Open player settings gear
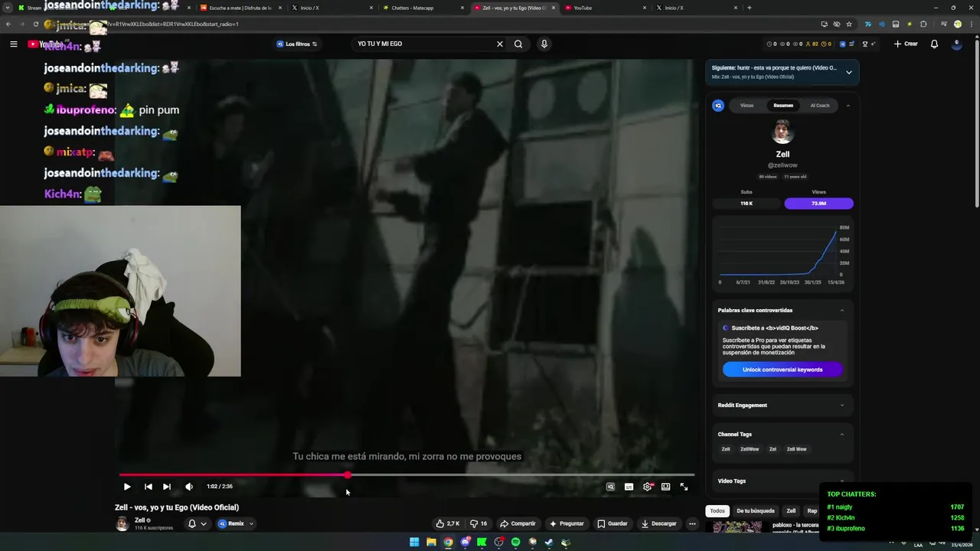The width and height of the screenshot is (980, 551). click(x=648, y=487)
